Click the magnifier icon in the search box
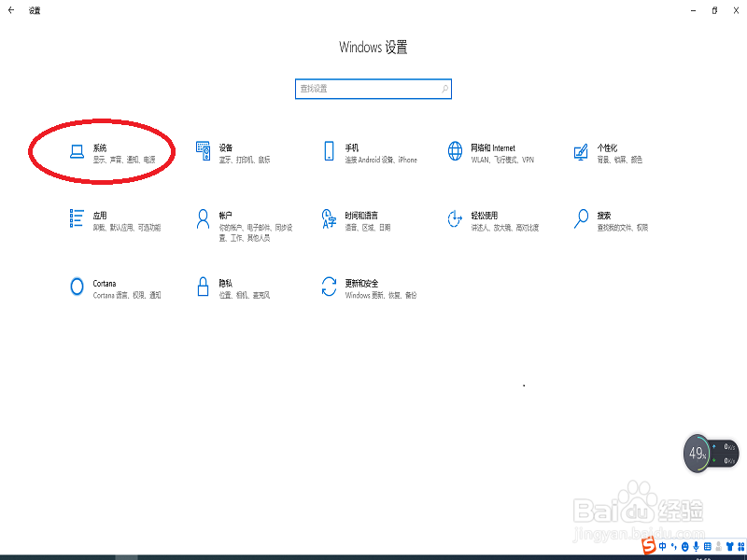 click(444, 89)
